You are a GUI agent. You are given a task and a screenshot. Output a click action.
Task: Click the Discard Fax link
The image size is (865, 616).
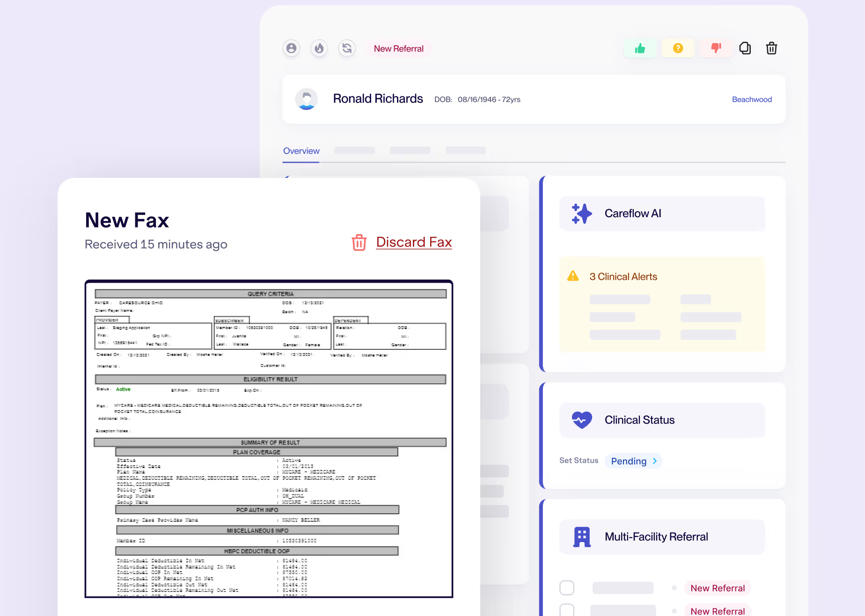(x=413, y=242)
